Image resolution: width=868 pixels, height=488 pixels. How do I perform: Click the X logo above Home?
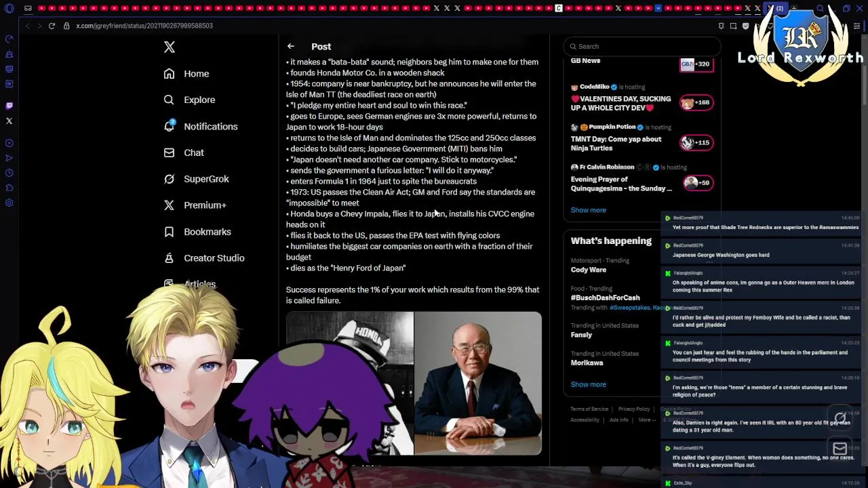click(170, 47)
